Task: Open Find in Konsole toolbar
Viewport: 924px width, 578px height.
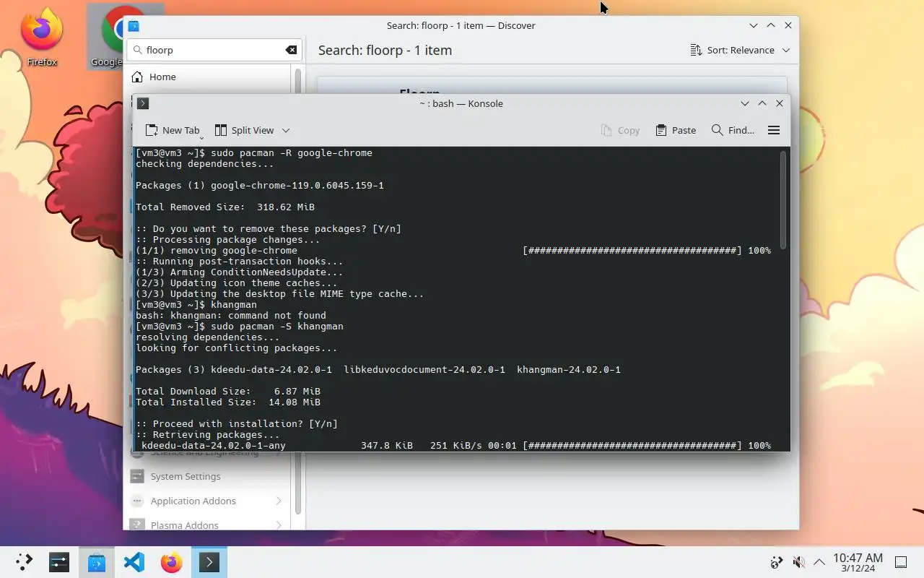Action: (x=733, y=130)
